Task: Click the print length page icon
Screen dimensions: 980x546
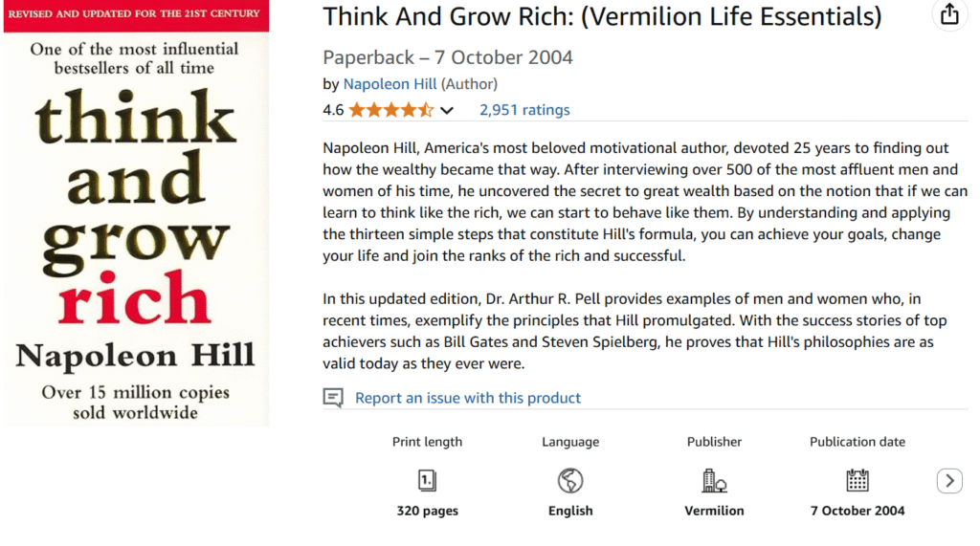Action: pos(427,480)
